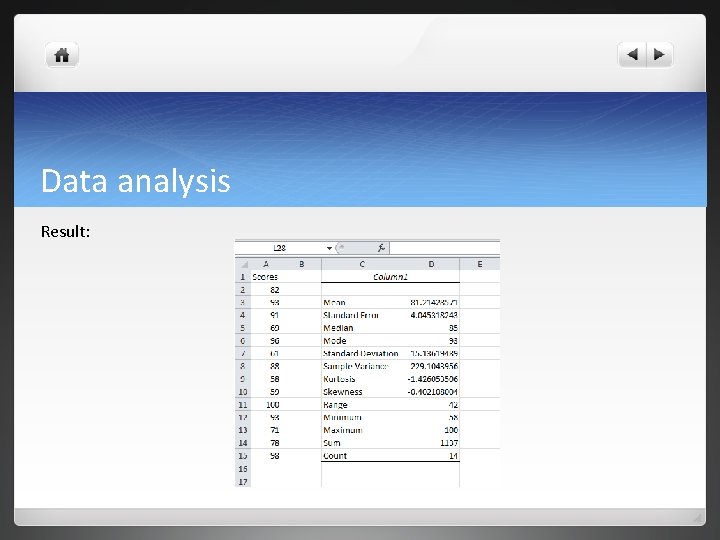Click the Name Box showing L28
Image resolution: width=720 pixels, height=540 pixels.
click(280, 248)
